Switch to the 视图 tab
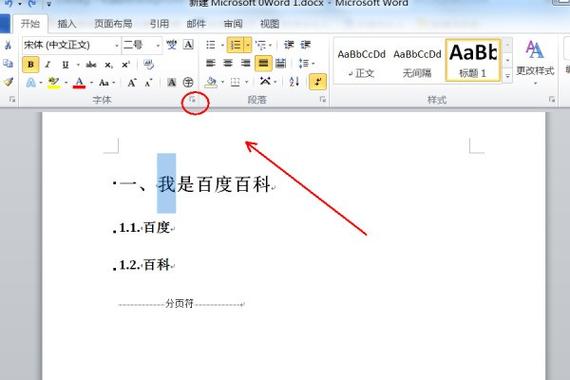Screen dimensions: 570x380 coord(270,24)
